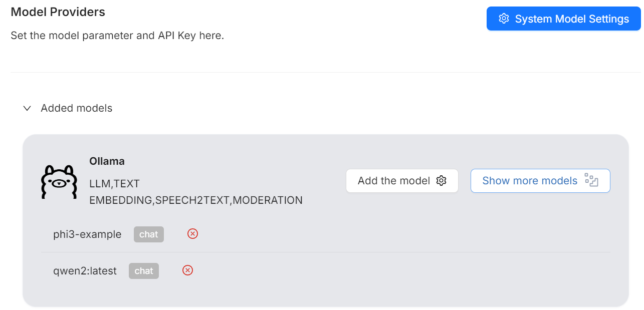Select the Ollama provider name
The height and width of the screenshot is (310, 644).
pyautogui.click(x=107, y=161)
